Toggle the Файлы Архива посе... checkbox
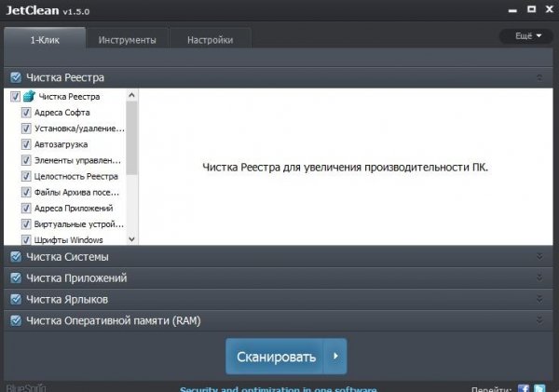Image resolution: width=559 pixels, height=392 pixels. coord(26,192)
